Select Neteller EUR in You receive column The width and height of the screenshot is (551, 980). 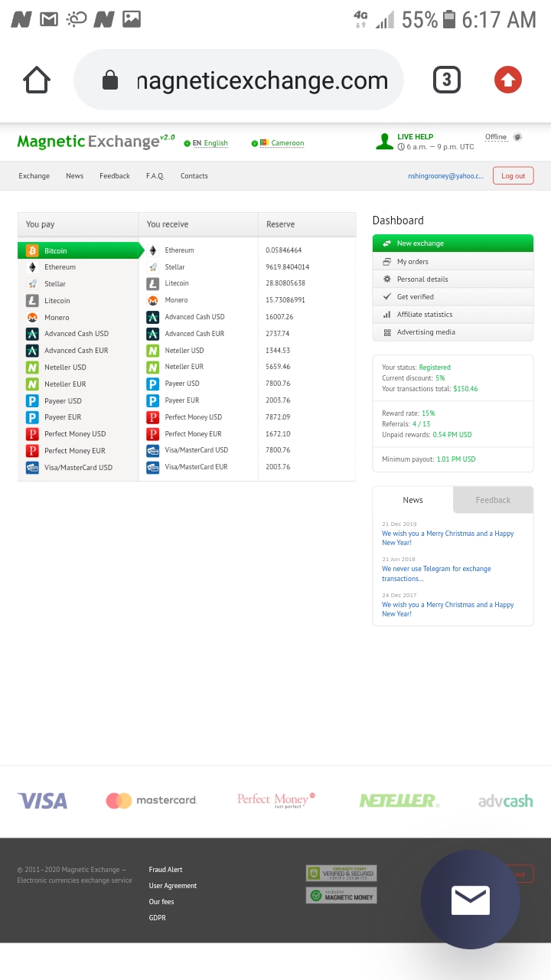click(184, 367)
